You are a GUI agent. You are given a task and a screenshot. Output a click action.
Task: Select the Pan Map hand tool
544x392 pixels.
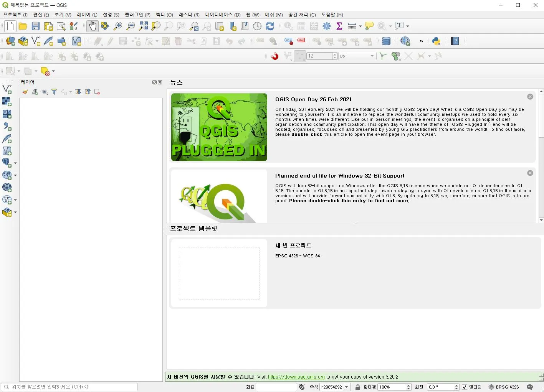[93, 26]
